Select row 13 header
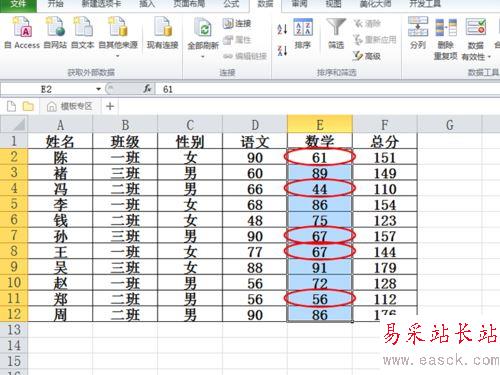This screenshot has height=375, width=500. (14, 330)
